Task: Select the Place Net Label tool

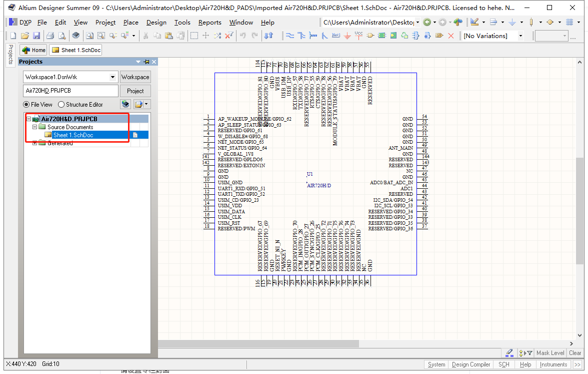Action: 336,36
